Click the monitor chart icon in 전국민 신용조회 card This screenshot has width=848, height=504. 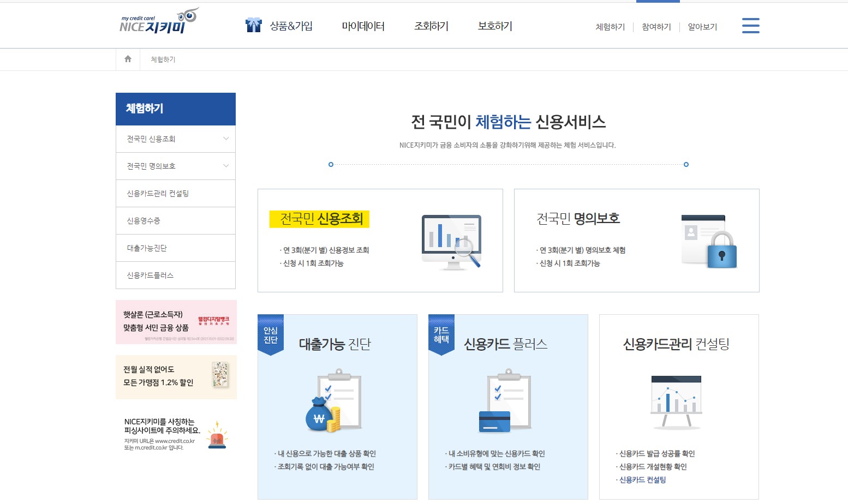[451, 242]
